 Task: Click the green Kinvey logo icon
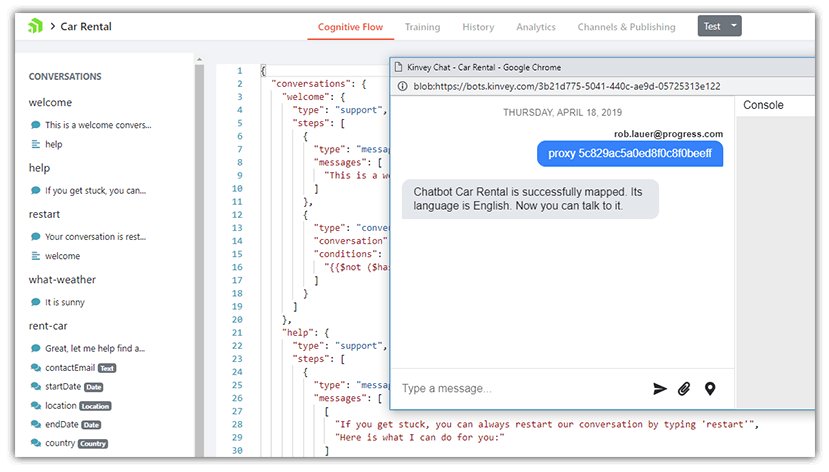tap(35, 26)
